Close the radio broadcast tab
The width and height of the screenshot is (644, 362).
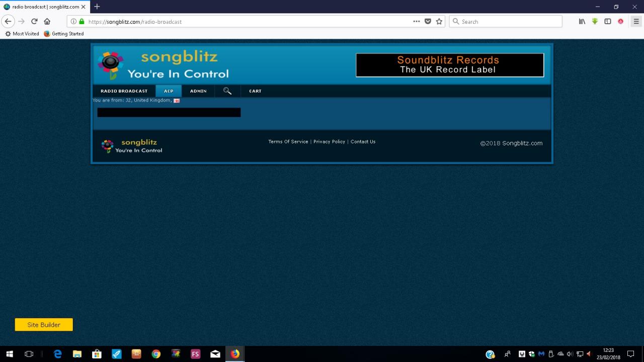click(84, 7)
